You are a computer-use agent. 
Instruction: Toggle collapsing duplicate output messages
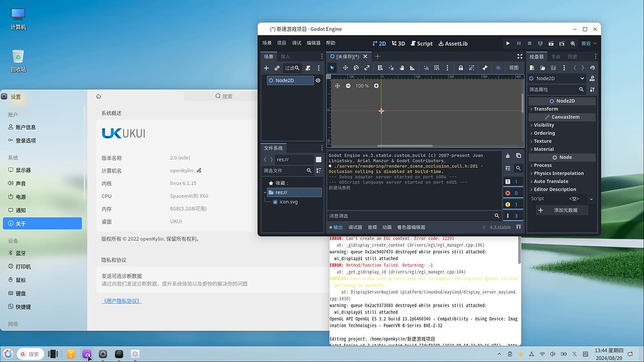tap(508, 168)
